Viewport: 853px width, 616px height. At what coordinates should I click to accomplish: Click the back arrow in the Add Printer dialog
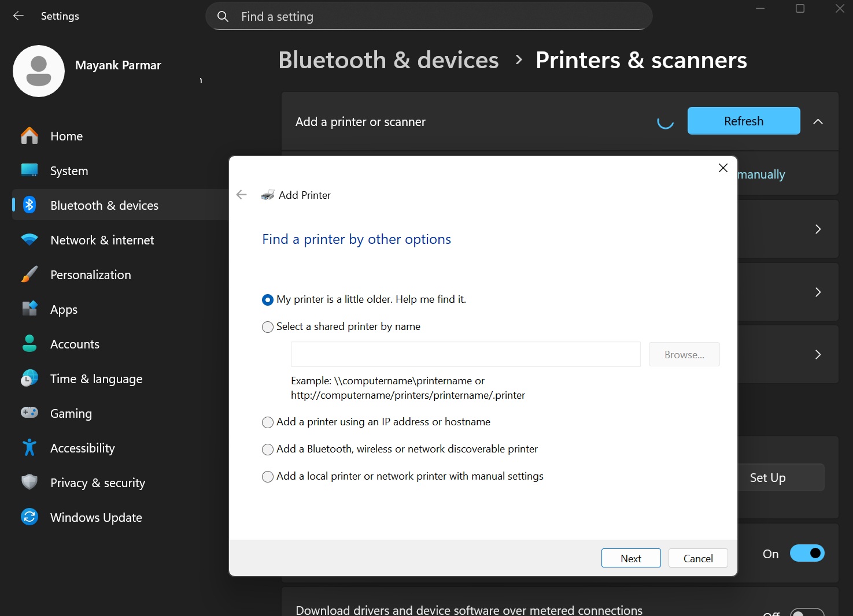pyautogui.click(x=241, y=195)
